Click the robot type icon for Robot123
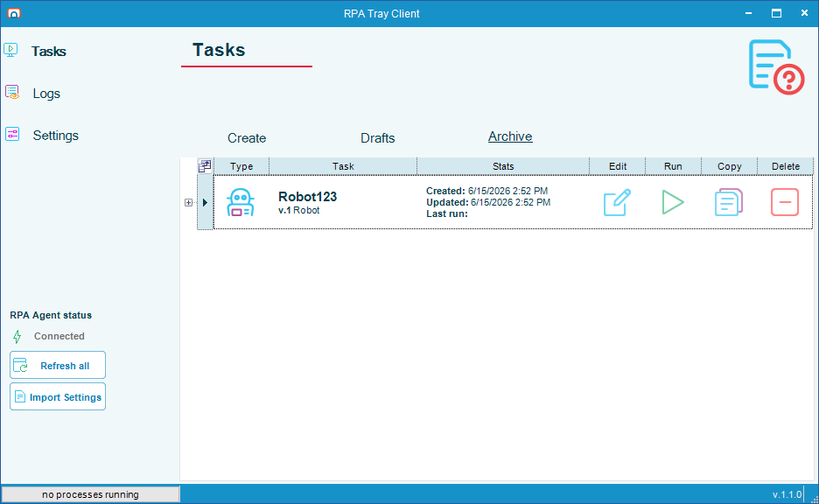The image size is (819, 504). [x=241, y=202]
